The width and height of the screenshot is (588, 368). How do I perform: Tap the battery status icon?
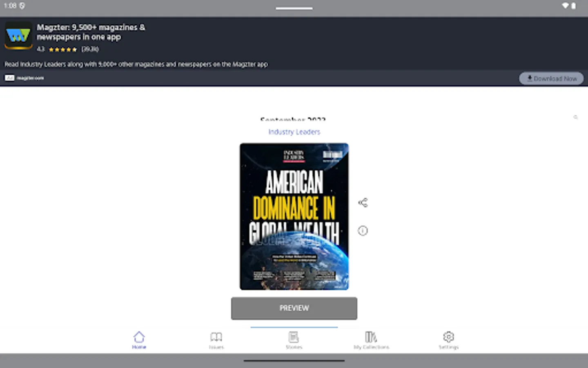pos(573,6)
